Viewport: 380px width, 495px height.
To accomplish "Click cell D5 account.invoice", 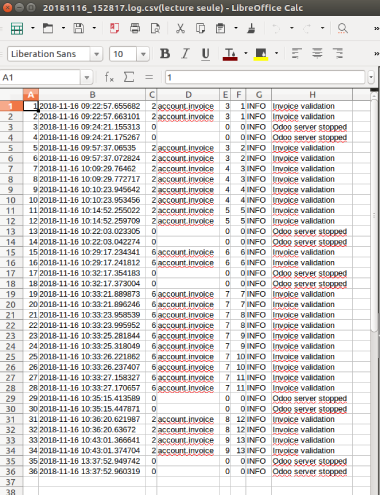I will coord(188,148).
